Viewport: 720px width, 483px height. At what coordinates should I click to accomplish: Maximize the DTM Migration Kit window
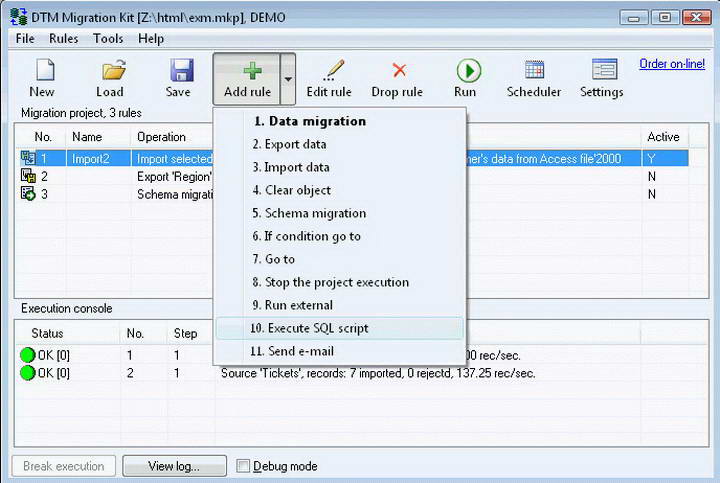664,17
